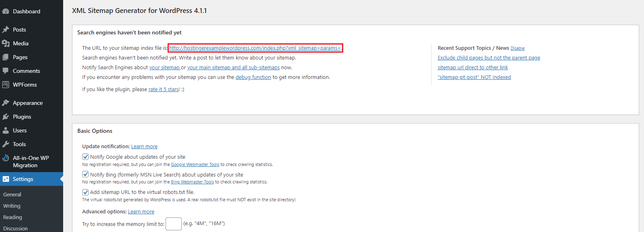Click Learn more beside Advanced options
The height and width of the screenshot is (232, 644).
click(141, 212)
